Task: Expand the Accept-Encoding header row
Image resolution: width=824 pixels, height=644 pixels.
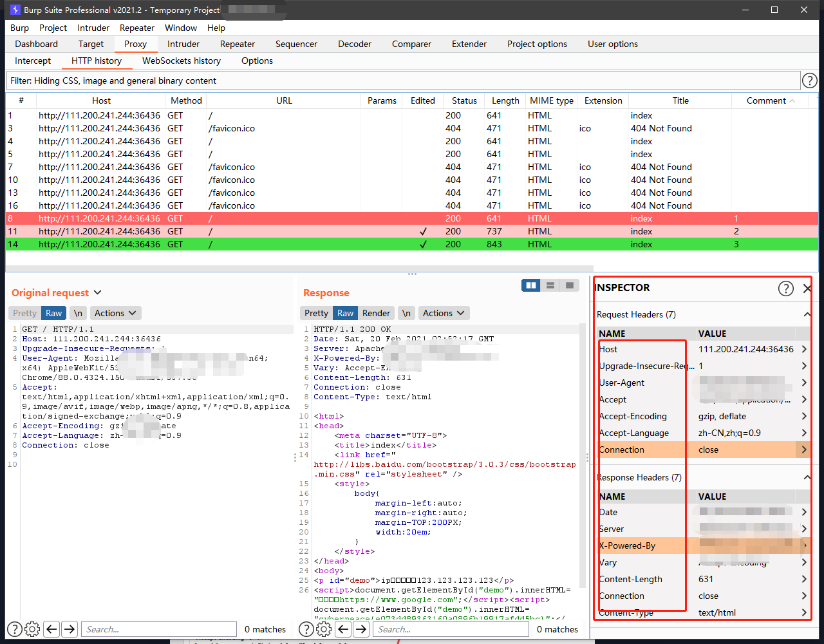Action: 804,416
